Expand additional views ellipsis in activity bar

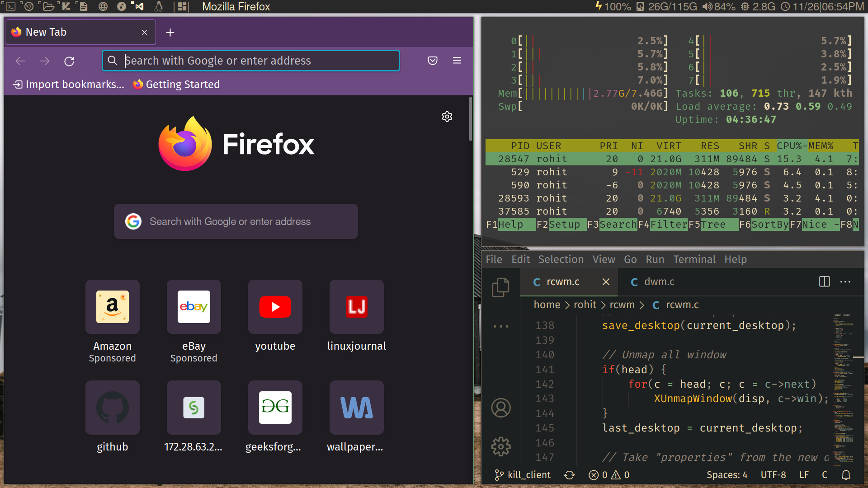tap(500, 326)
